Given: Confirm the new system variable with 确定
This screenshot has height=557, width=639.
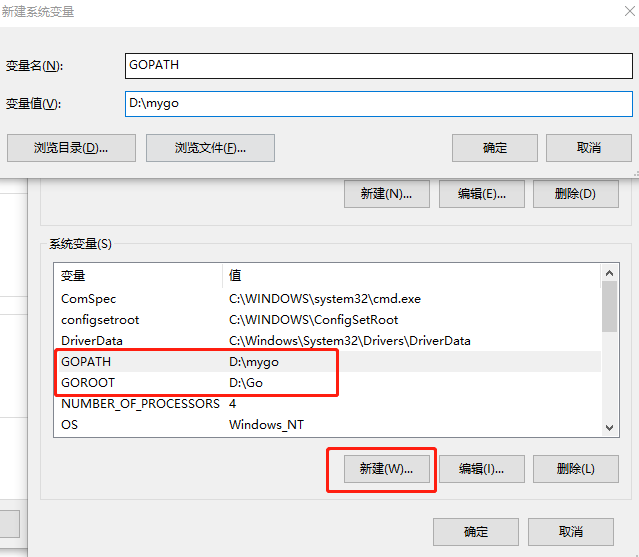Looking at the screenshot, I should (495, 148).
